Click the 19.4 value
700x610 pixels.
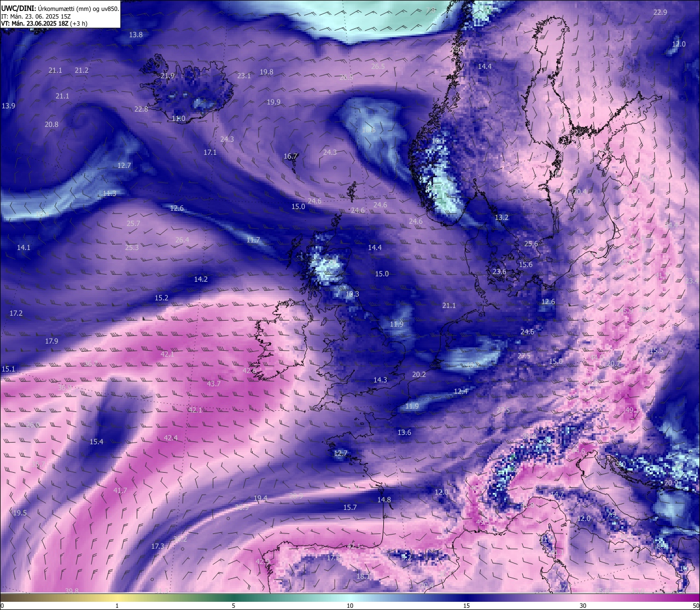click(x=261, y=498)
